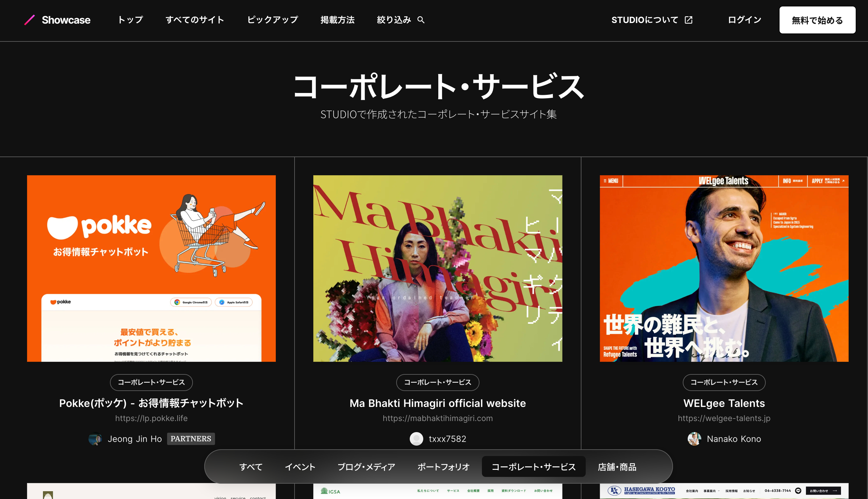Image resolution: width=868 pixels, height=499 pixels.
Task: Visit https://welgee-talents.jp URL
Action: coord(724,418)
